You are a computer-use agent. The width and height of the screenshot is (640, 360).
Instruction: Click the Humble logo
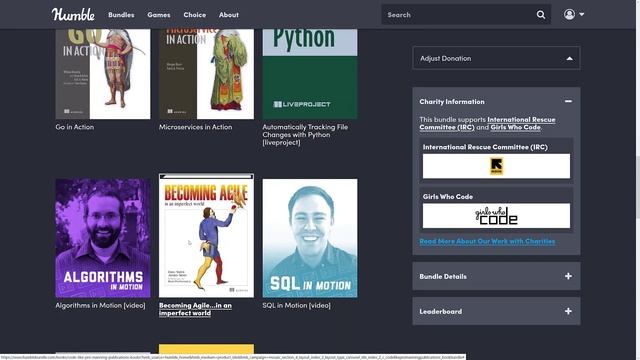click(x=73, y=15)
